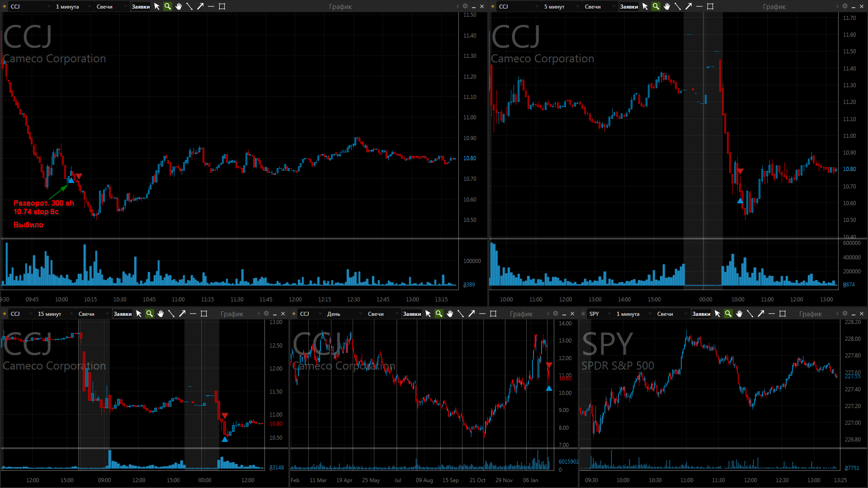868x488 pixels.
Task: Choose the hand pan tool in 15-minute CCJ chart
Action: click(x=160, y=314)
